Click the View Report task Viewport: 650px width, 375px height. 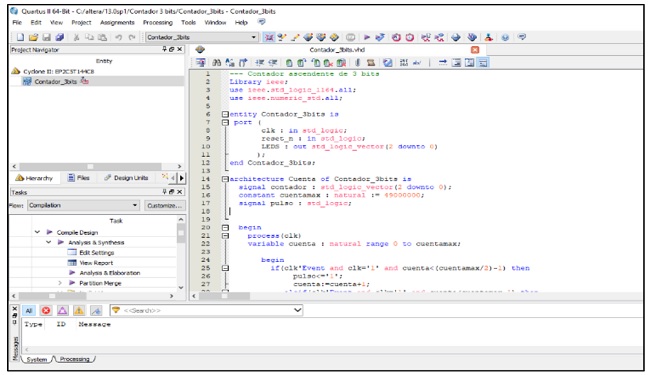[x=96, y=263]
